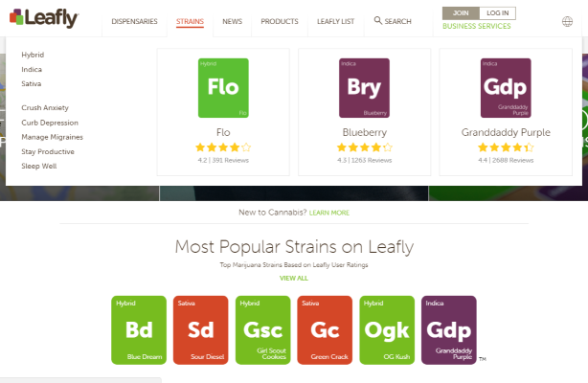
Task: Click the Ogk OG Kush tile
Action: (x=387, y=329)
